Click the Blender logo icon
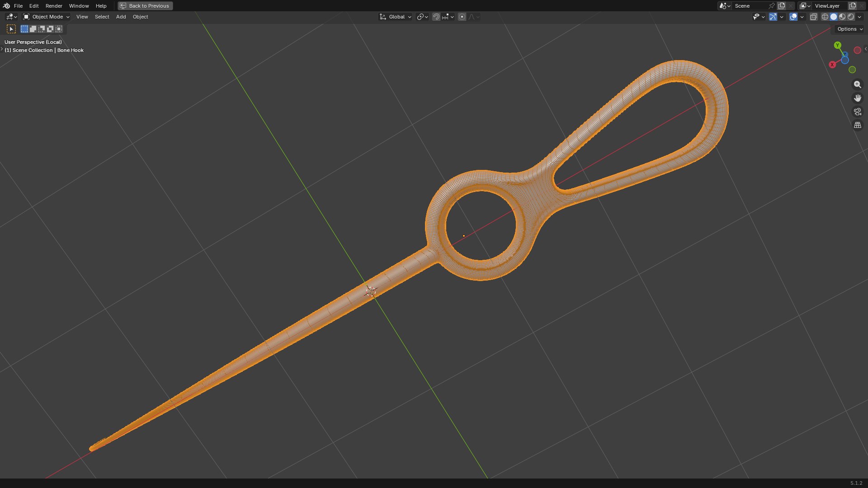The image size is (868, 488). pyautogui.click(x=6, y=6)
